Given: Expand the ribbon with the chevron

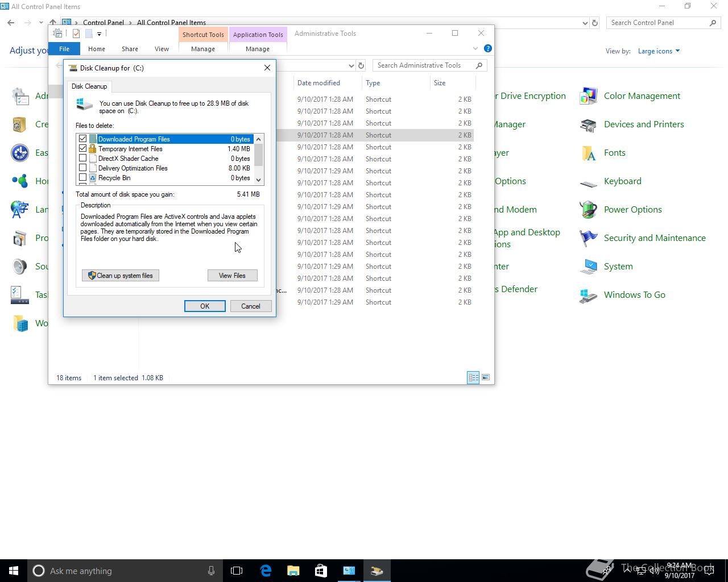Looking at the screenshot, I should pos(475,49).
